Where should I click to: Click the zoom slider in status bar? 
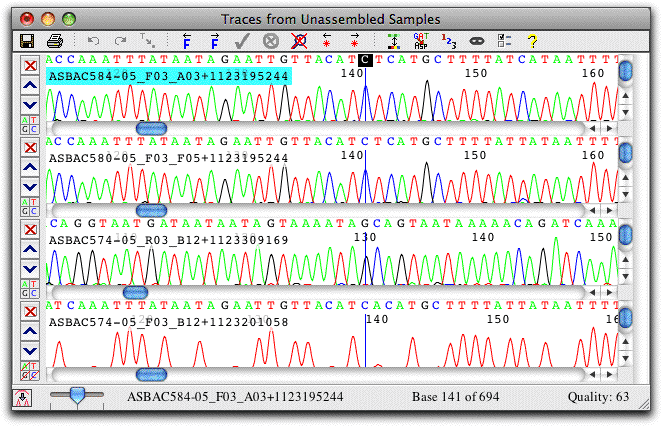click(x=77, y=395)
